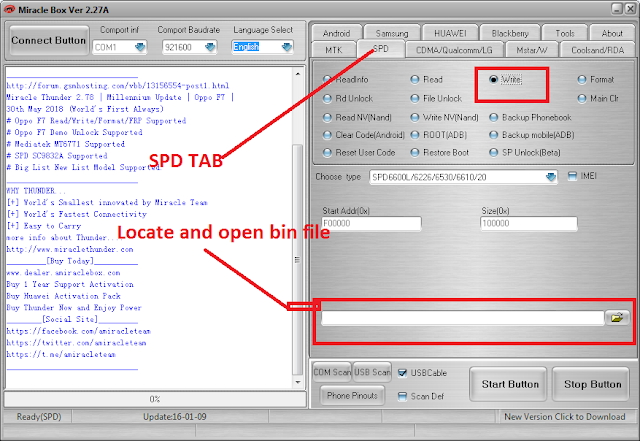
Task: Click the facebook.com/amiracleteam line
Action: [78, 331]
